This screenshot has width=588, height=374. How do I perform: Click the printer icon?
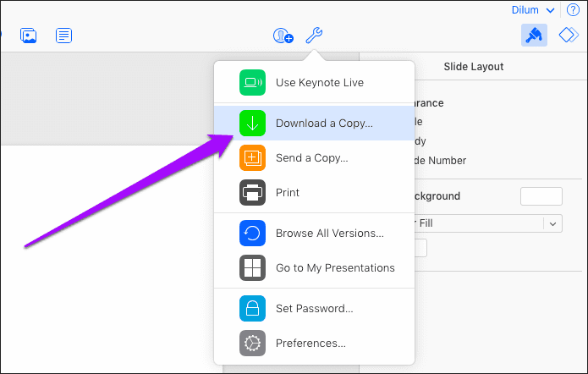pyautogui.click(x=252, y=192)
